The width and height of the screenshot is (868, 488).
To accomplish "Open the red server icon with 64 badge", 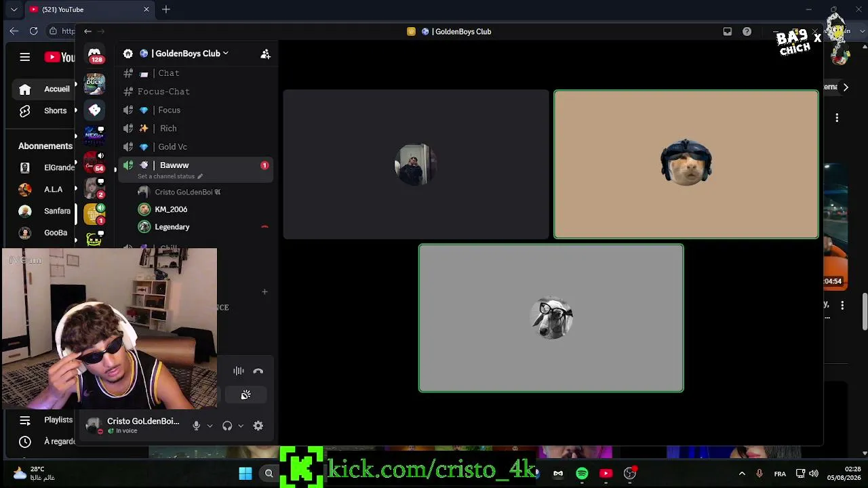I will coord(94,163).
